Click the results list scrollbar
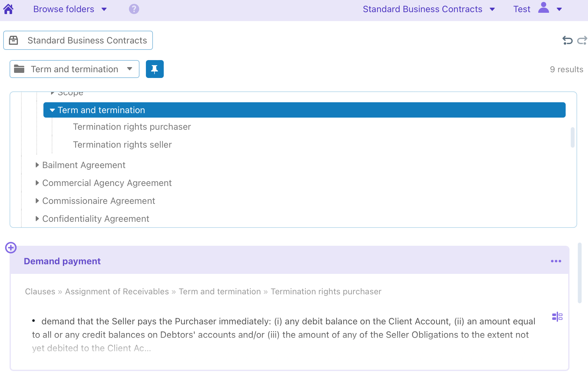588x387 pixels. pyautogui.click(x=580, y=273)
